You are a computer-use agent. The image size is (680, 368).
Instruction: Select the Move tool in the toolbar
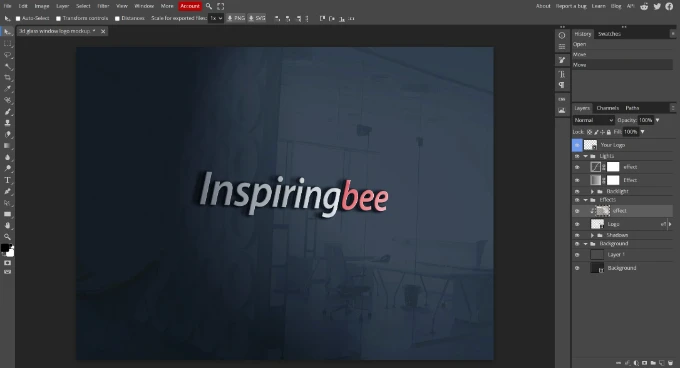(x=7, y=32)
